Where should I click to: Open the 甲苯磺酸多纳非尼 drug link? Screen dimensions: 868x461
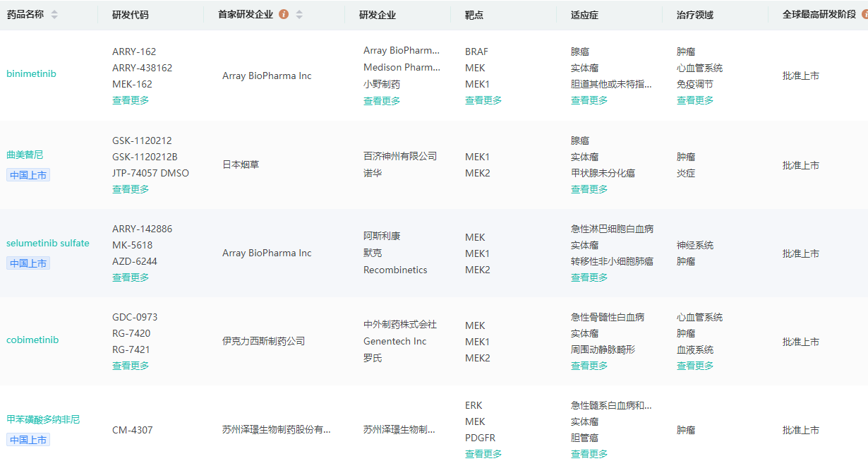pos(43,419)
